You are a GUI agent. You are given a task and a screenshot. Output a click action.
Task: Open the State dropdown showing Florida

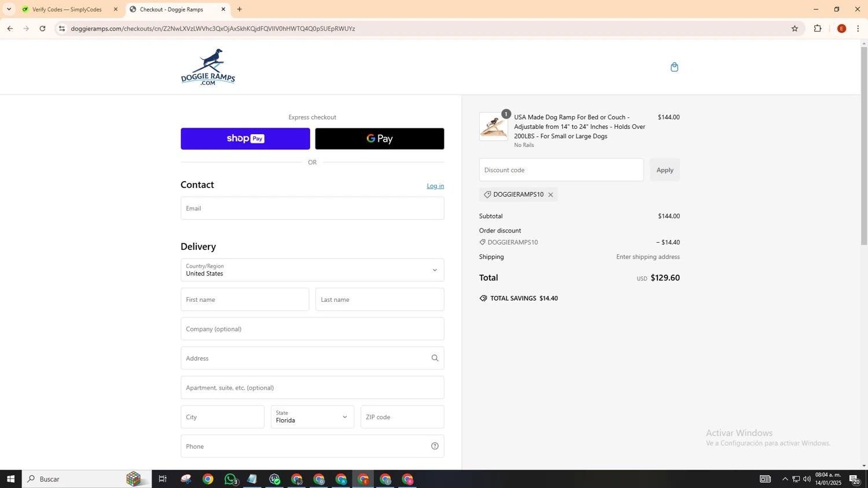[x=312, y=417]
